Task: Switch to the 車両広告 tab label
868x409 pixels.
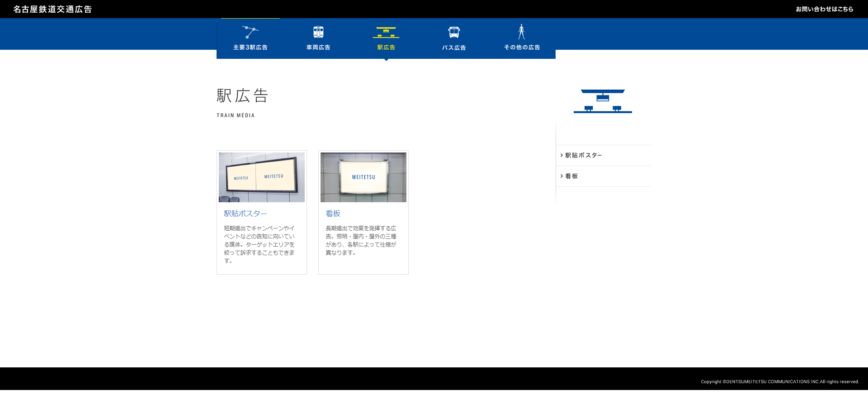Action: coord(318,48)
